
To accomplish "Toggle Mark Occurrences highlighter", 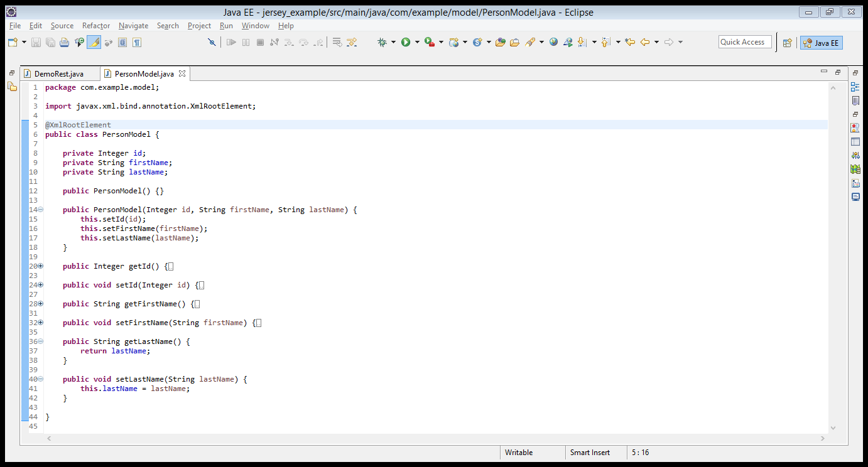I will pyautogui.click(x=94, y=42).
